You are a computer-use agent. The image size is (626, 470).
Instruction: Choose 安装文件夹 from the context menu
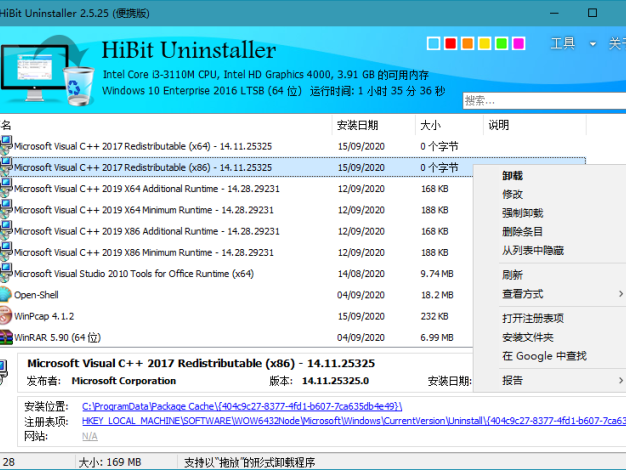[528, 337]
